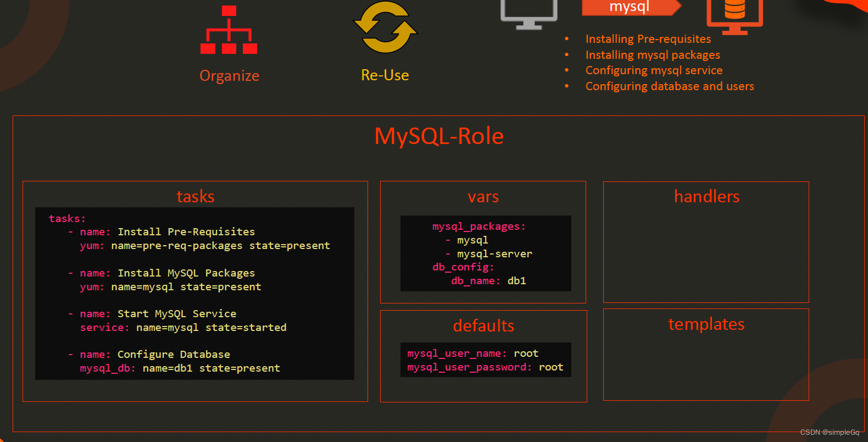Click the MySQL-Role heading
The width and height of the screenshot is (868, 442).
439,136
